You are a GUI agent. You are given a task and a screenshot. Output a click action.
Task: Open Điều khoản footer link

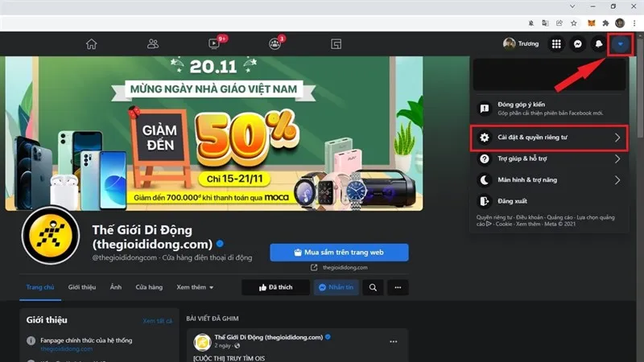point(529,217)
